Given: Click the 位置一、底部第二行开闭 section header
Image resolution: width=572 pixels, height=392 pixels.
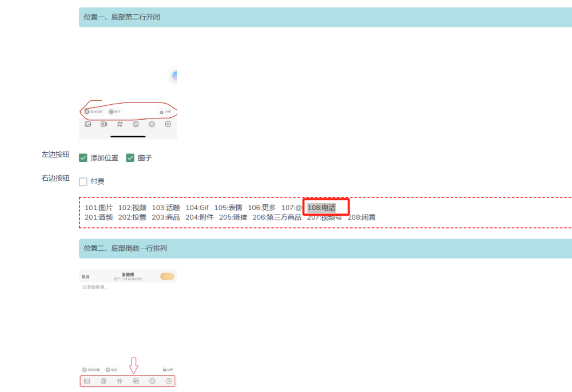Looking at the screenshot, I should coord(122,17).
